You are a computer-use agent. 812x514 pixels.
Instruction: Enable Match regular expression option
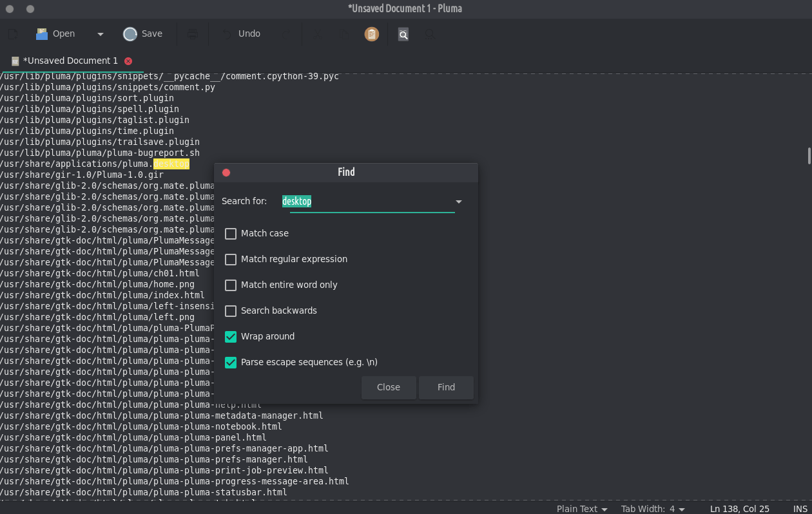(x=231, y=260)
